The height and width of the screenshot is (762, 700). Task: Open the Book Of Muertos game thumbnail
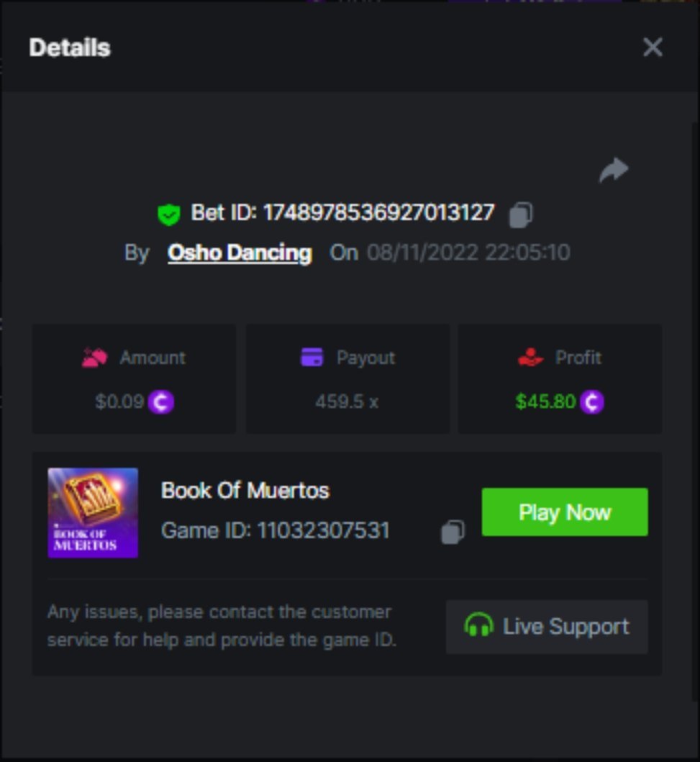coord(93,513)
